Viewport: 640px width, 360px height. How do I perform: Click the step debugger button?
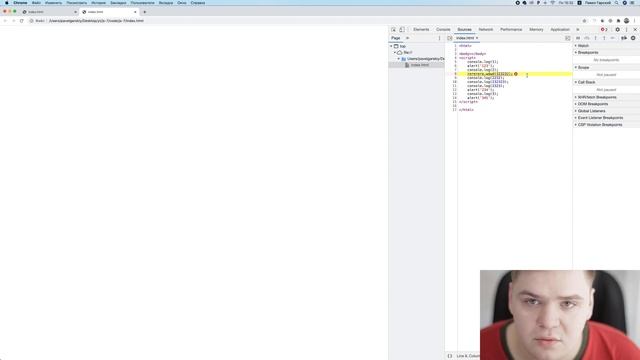pyautogui.click(x=613, y=38)
